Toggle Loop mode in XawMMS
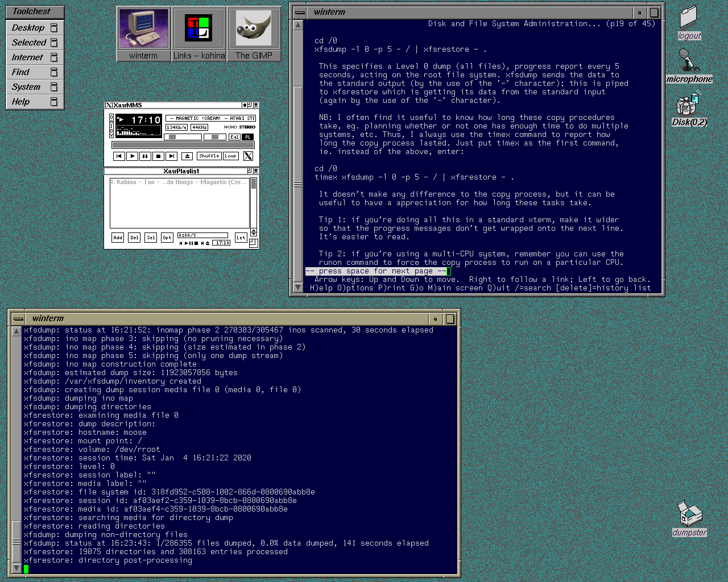 click(x=230, y=156)
